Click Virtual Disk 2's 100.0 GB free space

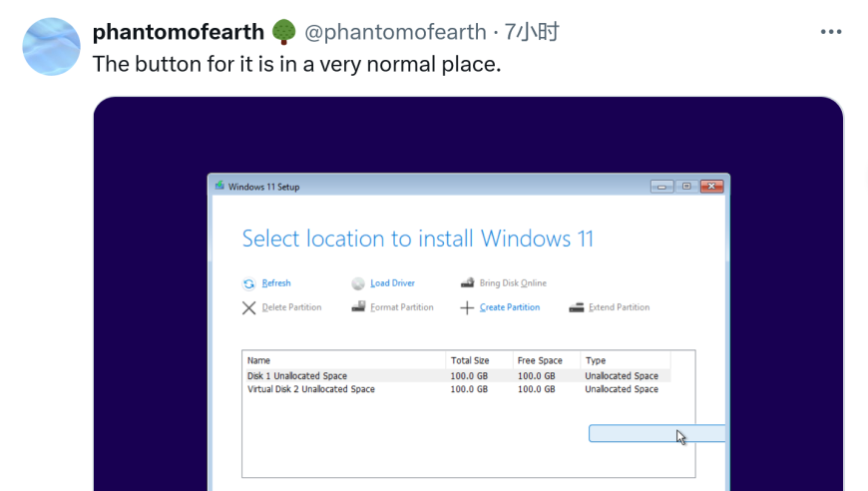pyautogui.click(x=536, y=389)
